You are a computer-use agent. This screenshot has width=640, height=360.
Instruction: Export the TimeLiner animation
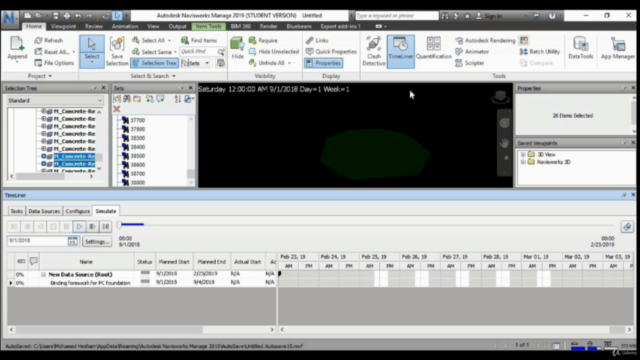(627, 227)
